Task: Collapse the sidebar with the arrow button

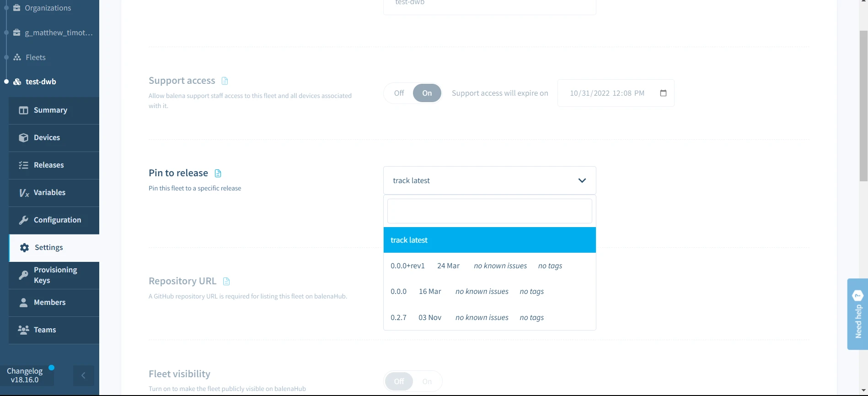Action: point(83,375)
